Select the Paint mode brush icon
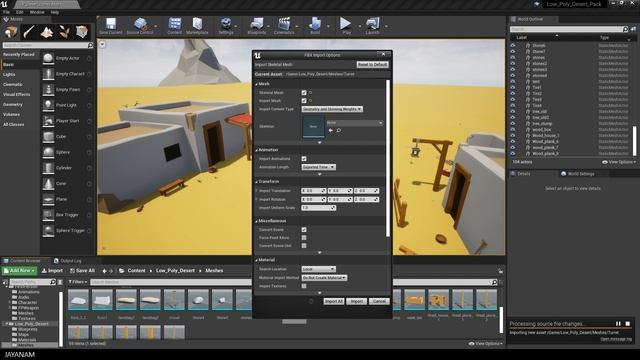Image resolution: width=640 pixels, height=360 pixels. [x=29, y=32]
